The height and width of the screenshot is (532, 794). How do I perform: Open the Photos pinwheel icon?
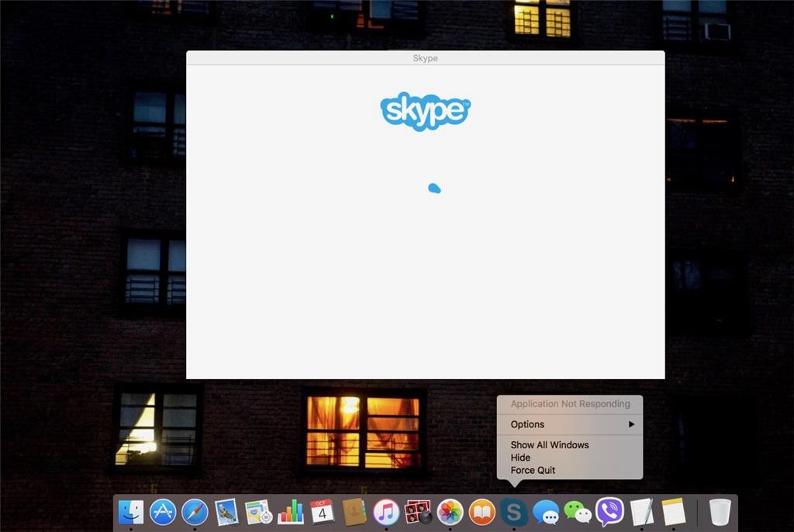pyautogui.click(x=450, y=512)
